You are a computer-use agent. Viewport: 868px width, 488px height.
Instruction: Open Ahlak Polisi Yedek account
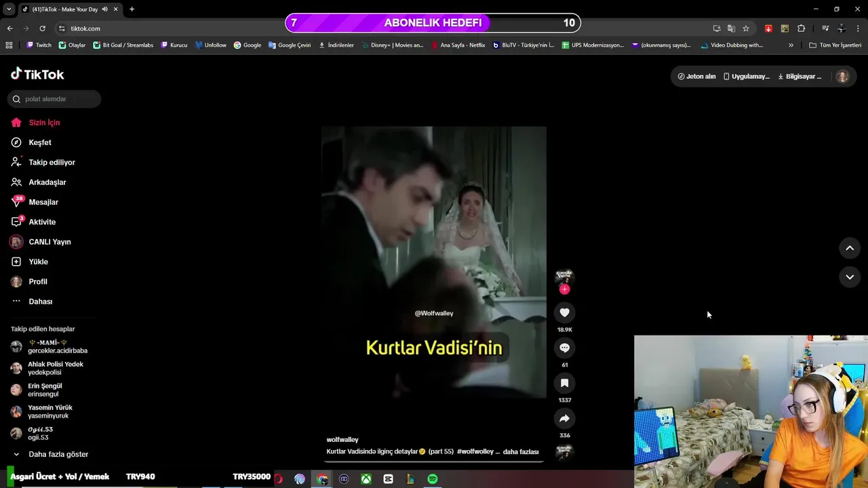click(x=47, y=368)
